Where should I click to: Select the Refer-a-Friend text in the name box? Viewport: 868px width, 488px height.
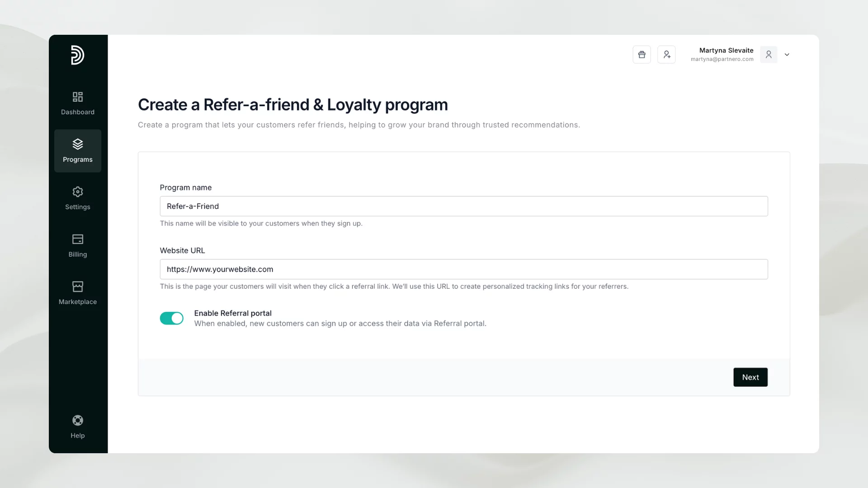click(192, 206)
